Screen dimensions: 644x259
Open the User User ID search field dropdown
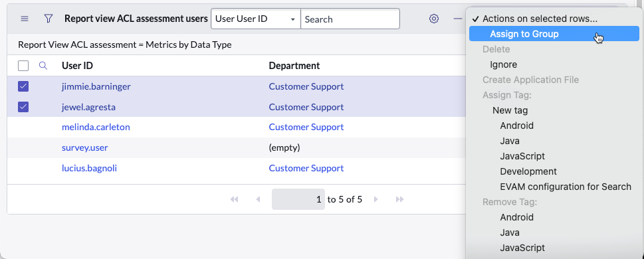[x=256, y=19]
